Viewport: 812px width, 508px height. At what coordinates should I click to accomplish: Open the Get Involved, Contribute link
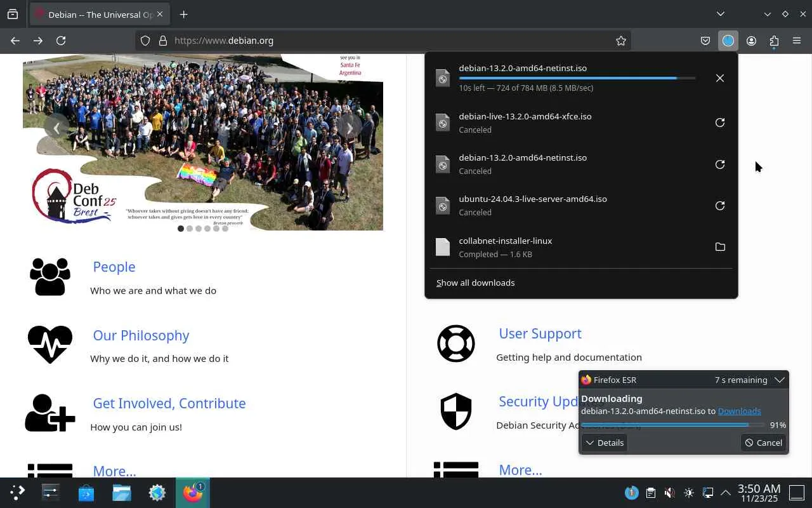tap(169, 403)
